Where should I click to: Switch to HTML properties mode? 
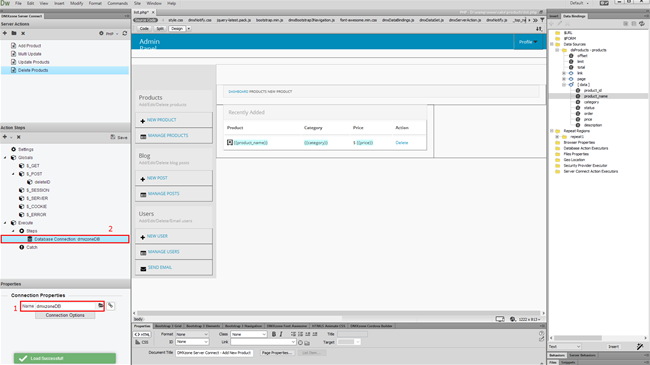click(142, 334)
